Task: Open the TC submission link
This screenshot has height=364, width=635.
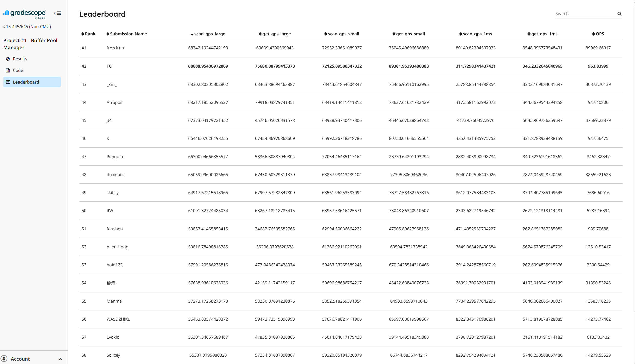Action: 109,66
